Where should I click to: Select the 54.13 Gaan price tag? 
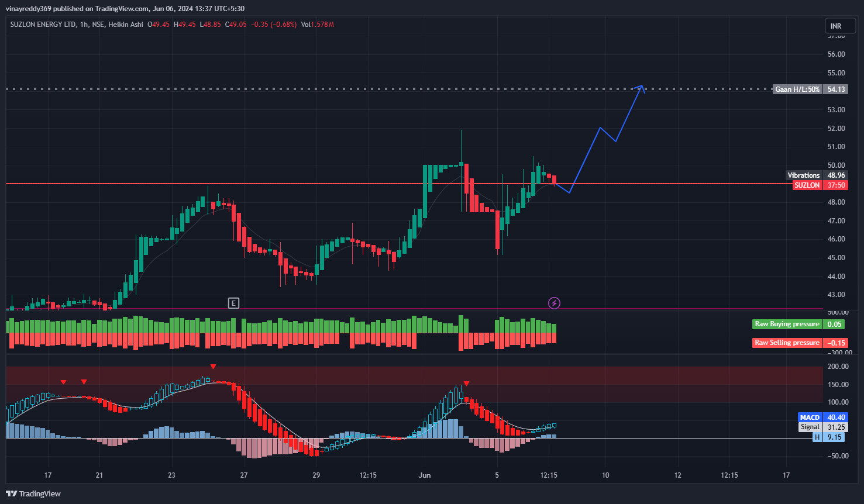[x=836, y=89]
